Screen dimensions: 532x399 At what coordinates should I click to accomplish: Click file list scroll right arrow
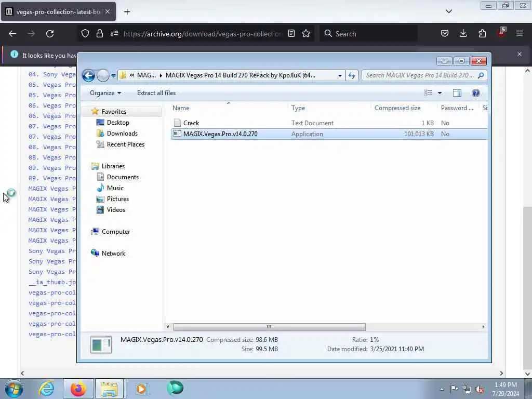[x=483, y=327]
